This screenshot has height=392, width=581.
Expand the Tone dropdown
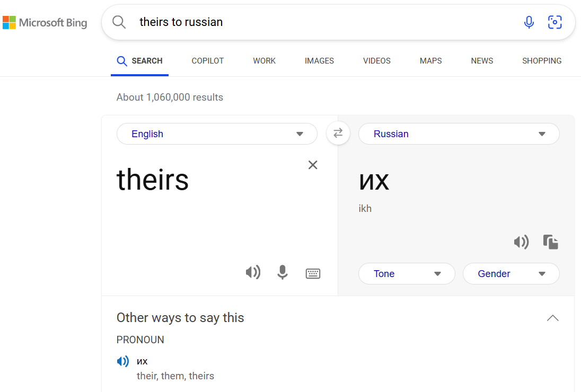tap(407, 273)
